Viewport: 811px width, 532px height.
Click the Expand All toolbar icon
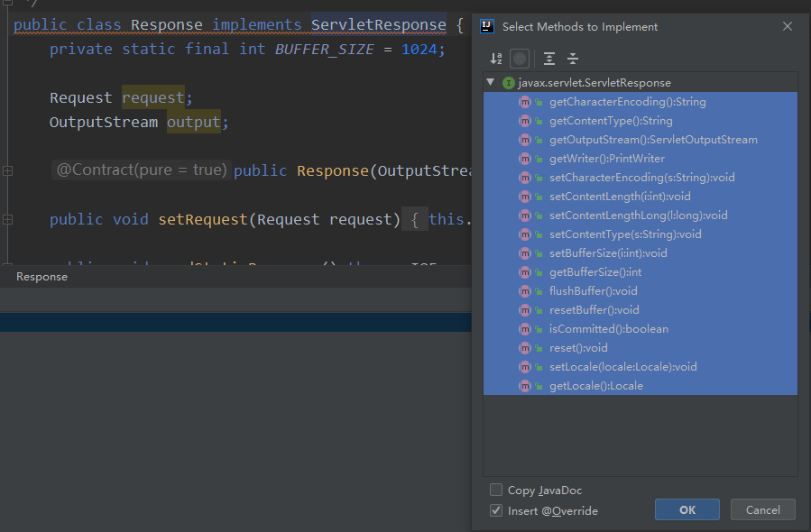pyautogui.click(x=549, y=59)
